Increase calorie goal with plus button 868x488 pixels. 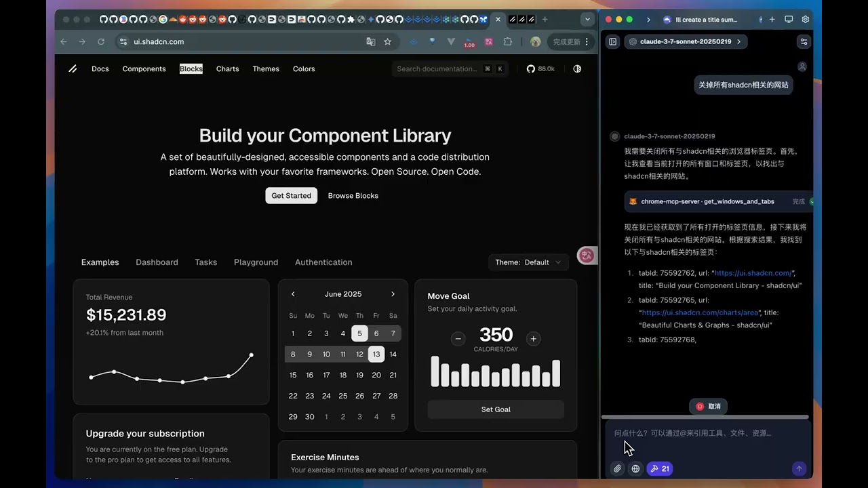click(x=534, y=339)
